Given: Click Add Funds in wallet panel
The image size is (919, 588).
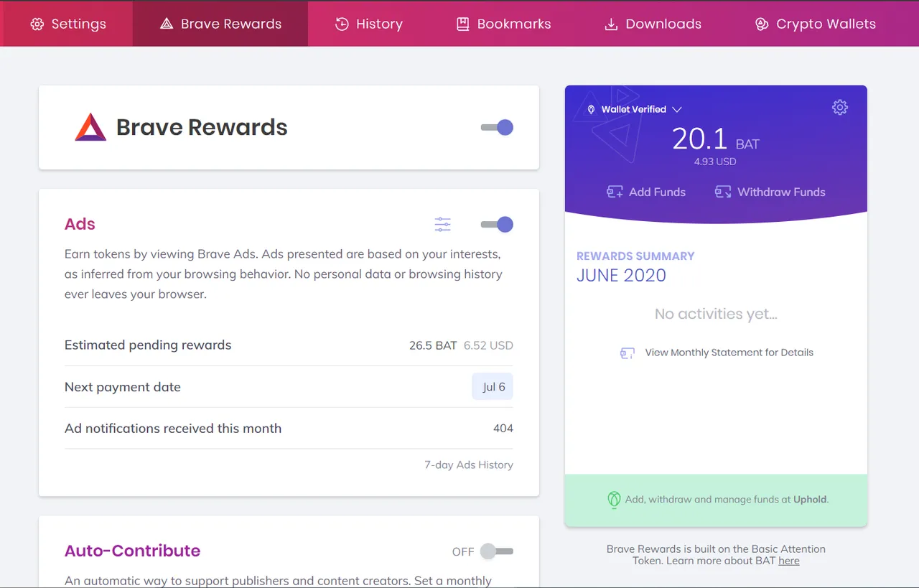Looking at the screenshot, I should (646, 192).
